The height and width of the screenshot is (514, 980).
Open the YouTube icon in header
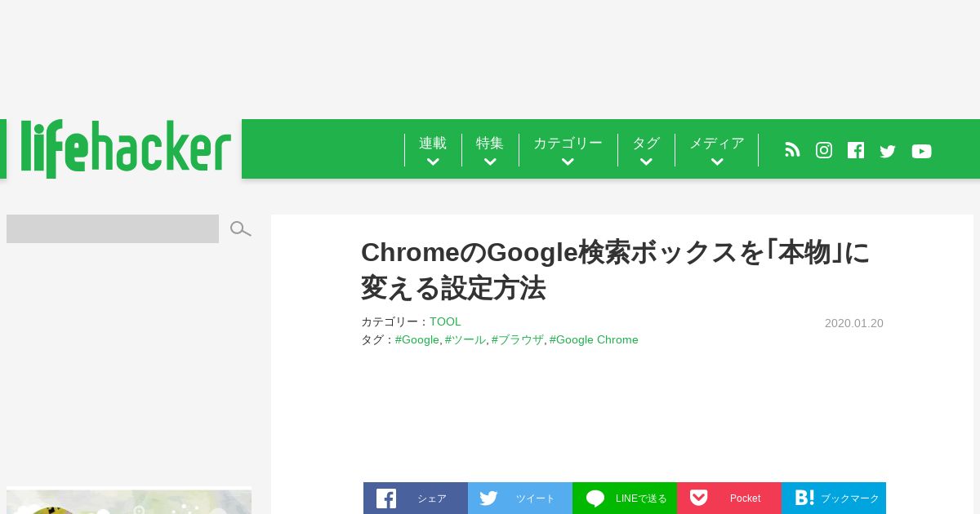921,151
